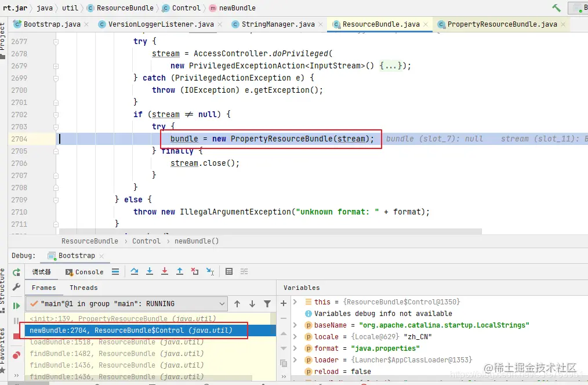Expand the loader variable
Image resolution: width=588 pixels, height=385 pixels.
(295, 360)
